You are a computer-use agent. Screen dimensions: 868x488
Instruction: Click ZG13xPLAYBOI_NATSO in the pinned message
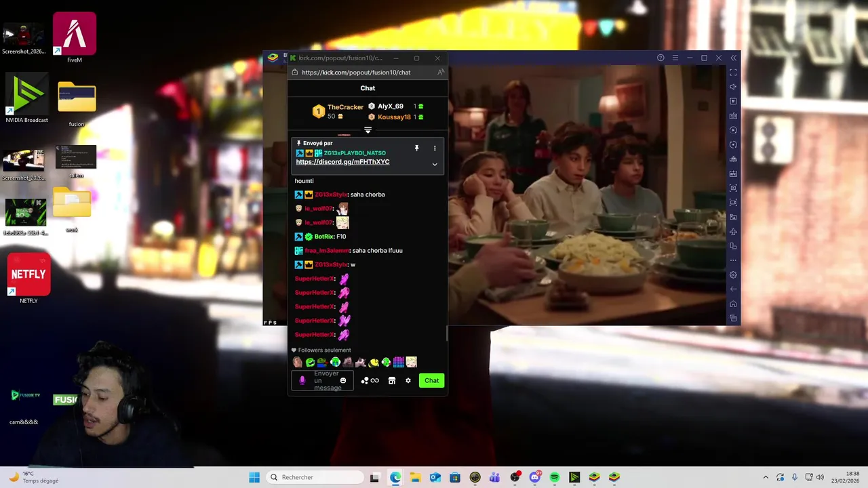355,153
